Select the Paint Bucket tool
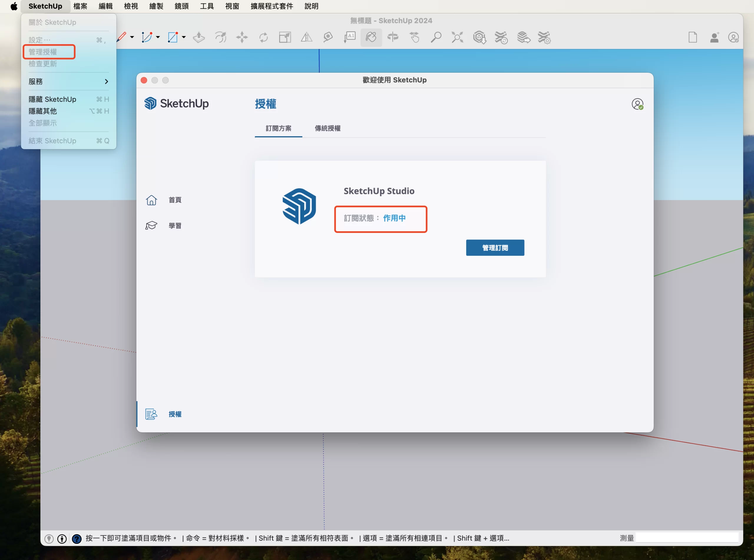Screen dimensions: 754x560 (x=371, y=37)
